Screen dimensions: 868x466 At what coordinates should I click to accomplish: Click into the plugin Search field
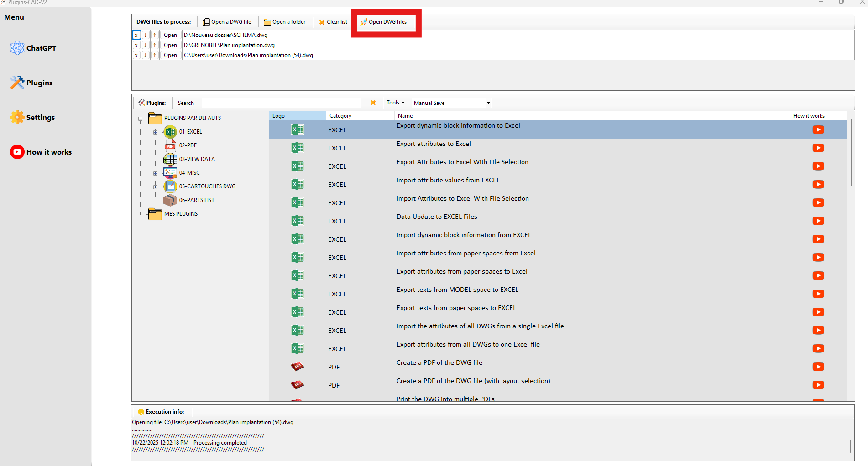[281, 103]
